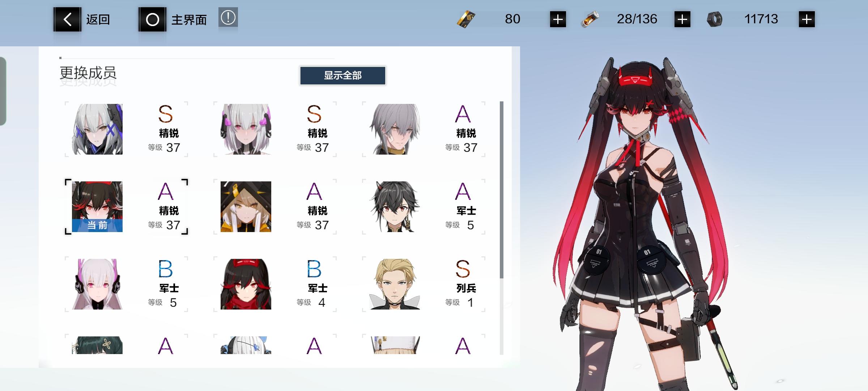The width and height of the screenshot is (868, 391).
Task: Tap the back arrow icon
Action: [68, 19]
